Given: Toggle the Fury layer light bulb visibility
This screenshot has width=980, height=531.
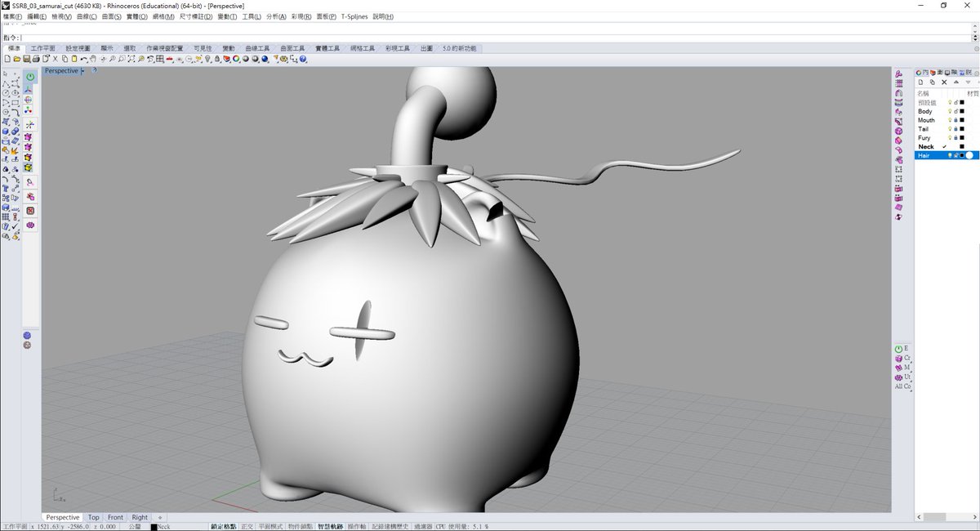Looking at the screenshot, I should tap(950, 138).
